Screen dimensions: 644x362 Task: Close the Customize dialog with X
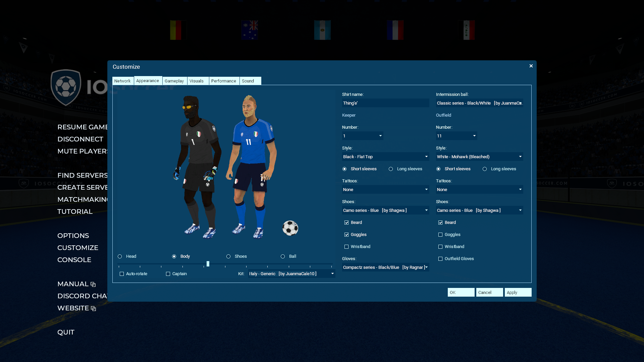pyautogui.click(x=531, y=66)
